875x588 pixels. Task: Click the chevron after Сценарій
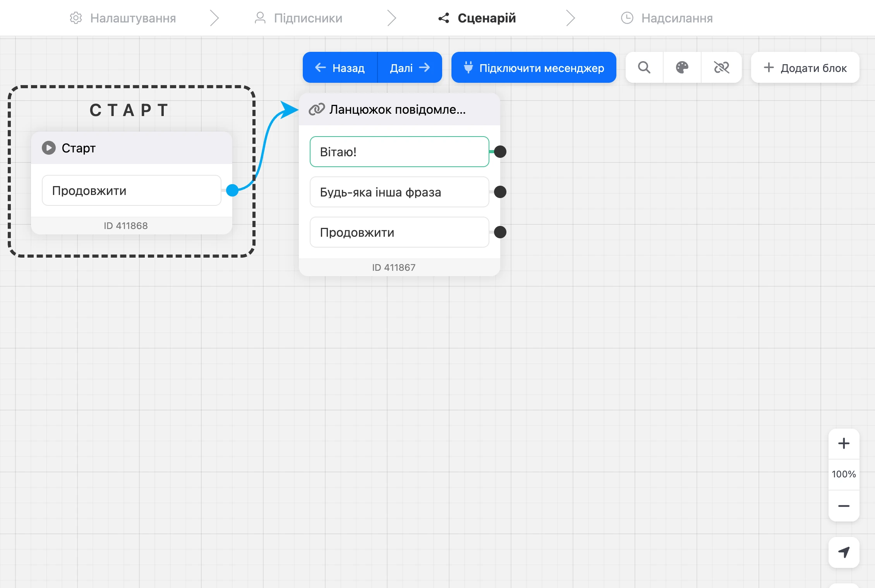570,18
